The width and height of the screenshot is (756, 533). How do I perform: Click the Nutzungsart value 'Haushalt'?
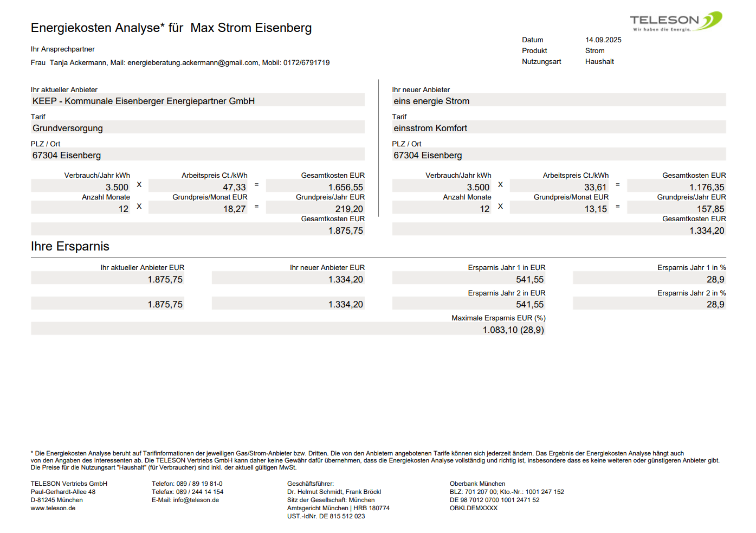pos(599,62)
